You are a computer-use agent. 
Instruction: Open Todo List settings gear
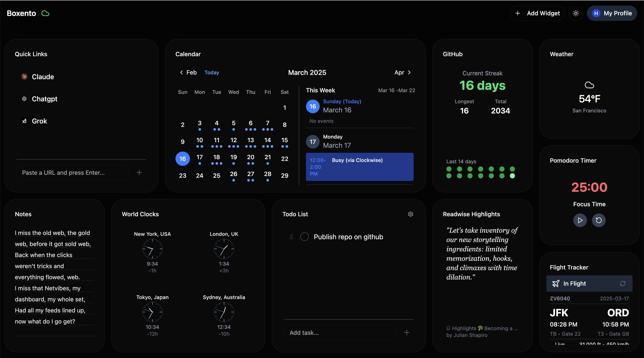pyautogui.click(x=411, y=214)
